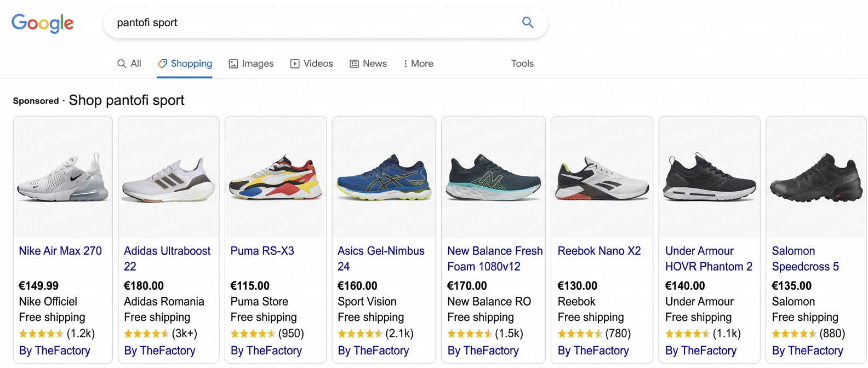
Task: Click the €115.00 price
Action: (250, 286)
